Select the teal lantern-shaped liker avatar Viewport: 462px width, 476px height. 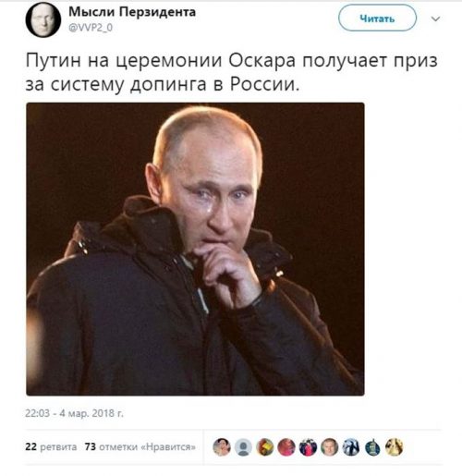(372, 447)
